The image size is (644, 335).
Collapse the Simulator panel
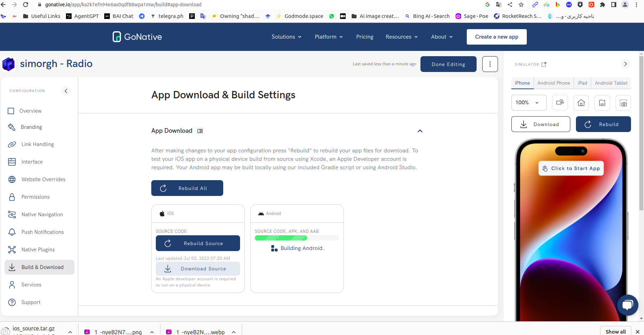point(625,64)
